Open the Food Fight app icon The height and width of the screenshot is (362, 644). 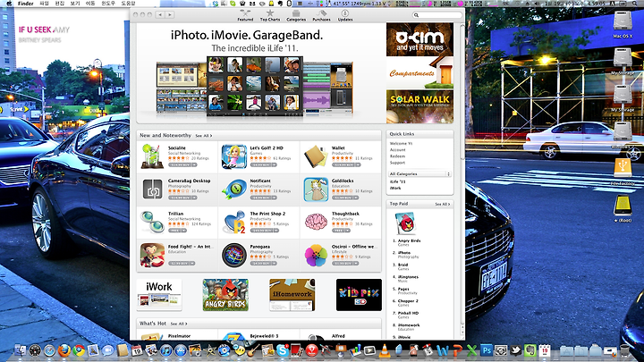click(152, 255)
